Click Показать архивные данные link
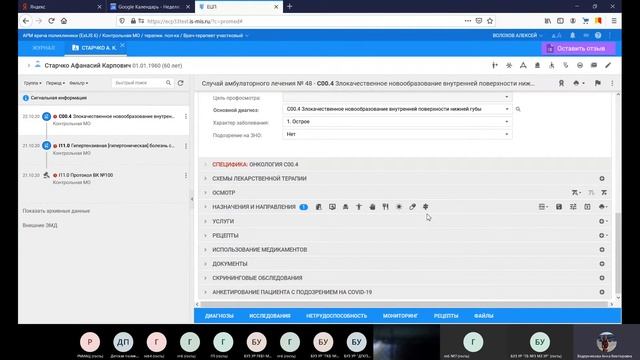The width and height of the screenshot is (640, 360). click(56, 211)
